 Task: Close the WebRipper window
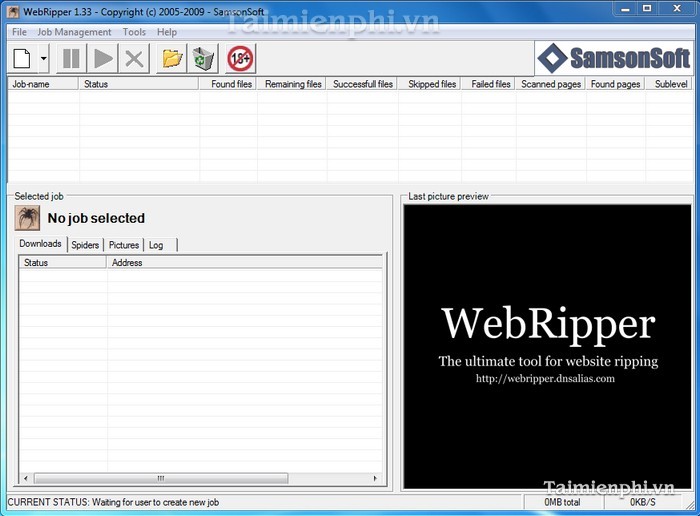(677, 8)
